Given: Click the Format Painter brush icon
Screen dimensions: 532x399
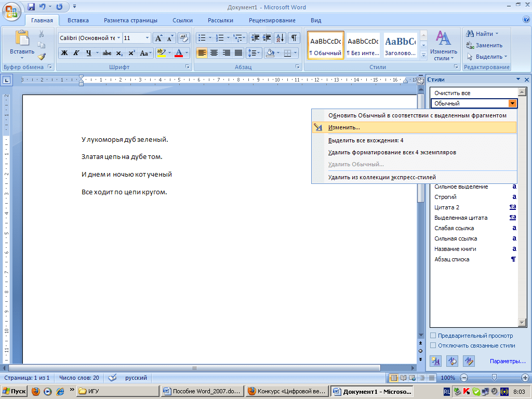Looking at the screenshot, I should [x=42, y=57].
